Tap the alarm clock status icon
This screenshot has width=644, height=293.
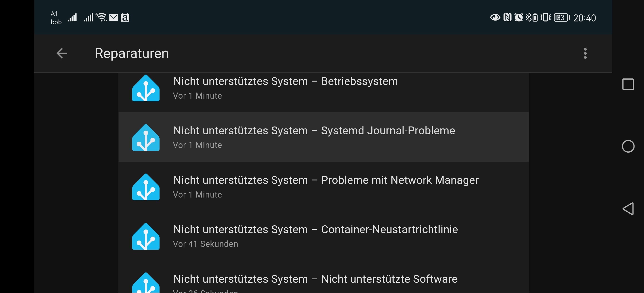(519, 18)
